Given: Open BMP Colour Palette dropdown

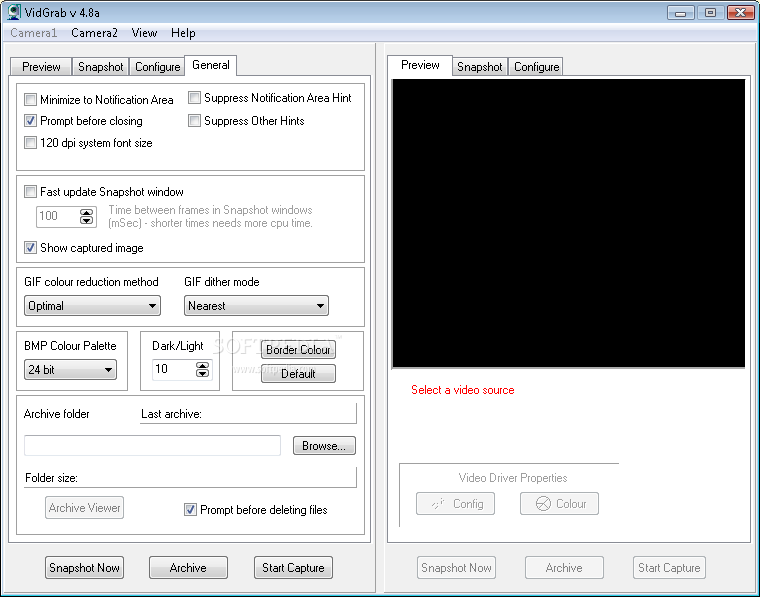Looking at the screenshot, I should (70, 370).
